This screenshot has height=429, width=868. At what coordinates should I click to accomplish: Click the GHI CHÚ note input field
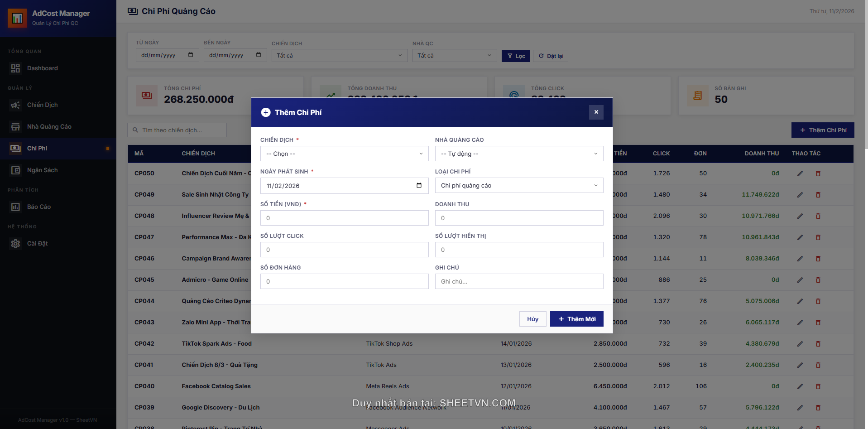518,281
